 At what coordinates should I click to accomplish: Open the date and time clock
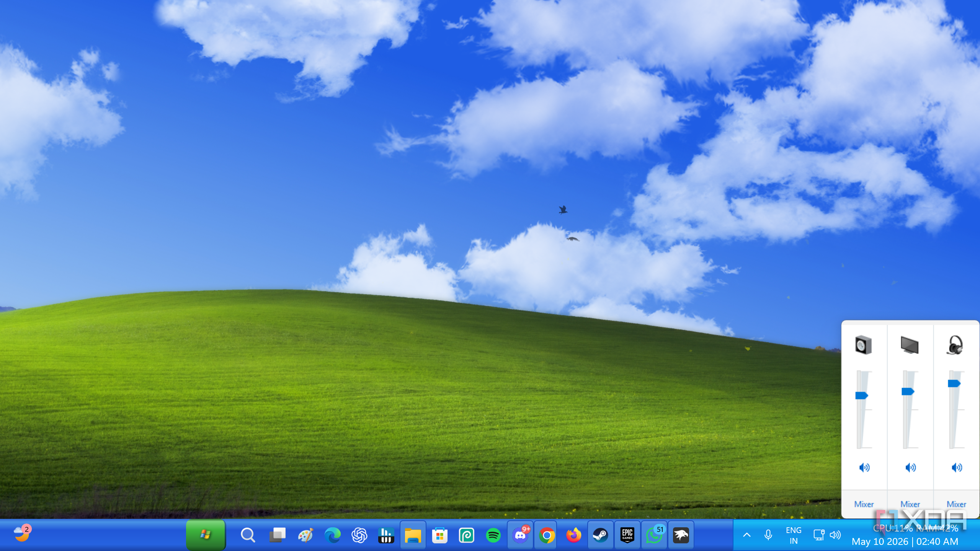905,541
